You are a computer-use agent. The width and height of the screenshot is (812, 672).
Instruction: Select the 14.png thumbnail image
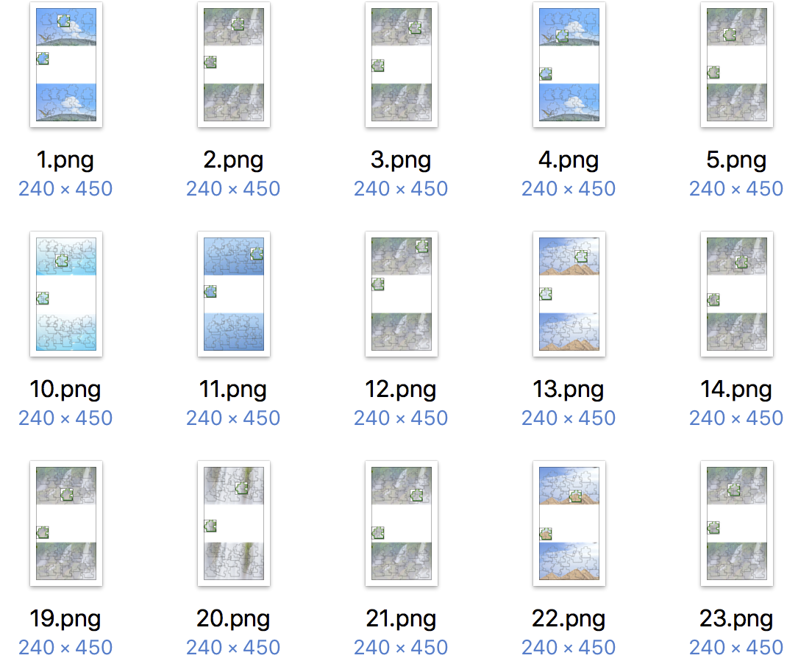click(x=737, y=293)
